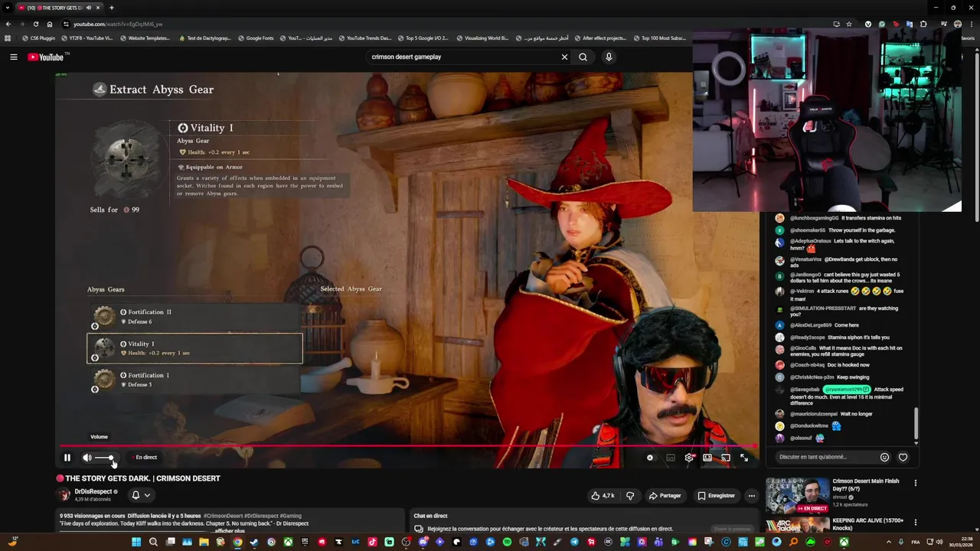Enter fullscreen mode
The height and width of the screenshot is (551, 980).
[744, 458]
